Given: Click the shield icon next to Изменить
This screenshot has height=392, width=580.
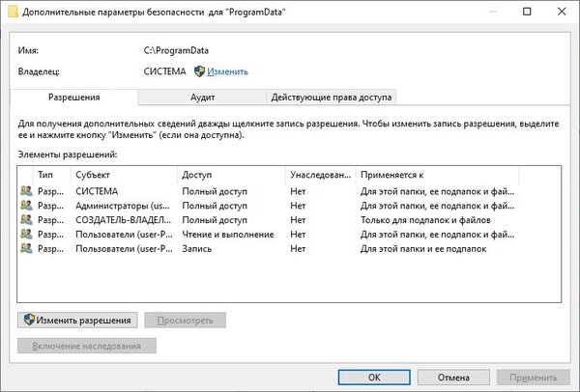Looking at the screenshot, I should pos(200,71).
